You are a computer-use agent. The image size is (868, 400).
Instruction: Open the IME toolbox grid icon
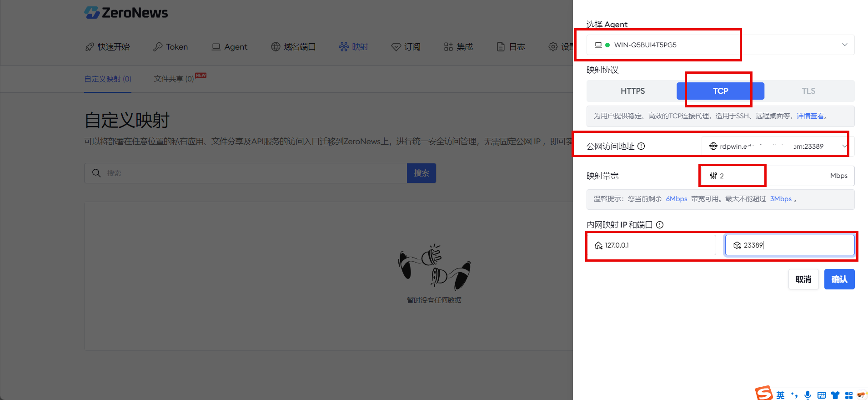coord(849,395)
